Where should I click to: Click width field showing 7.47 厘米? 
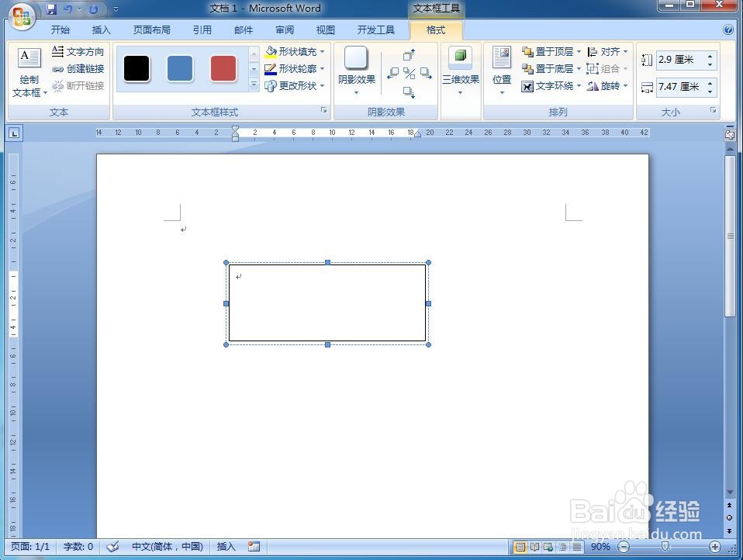tap(680, 87)
